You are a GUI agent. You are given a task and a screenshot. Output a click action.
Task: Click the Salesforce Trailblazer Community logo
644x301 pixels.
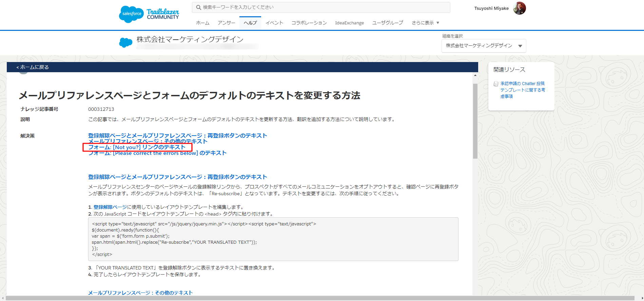[x=149, y=14]
